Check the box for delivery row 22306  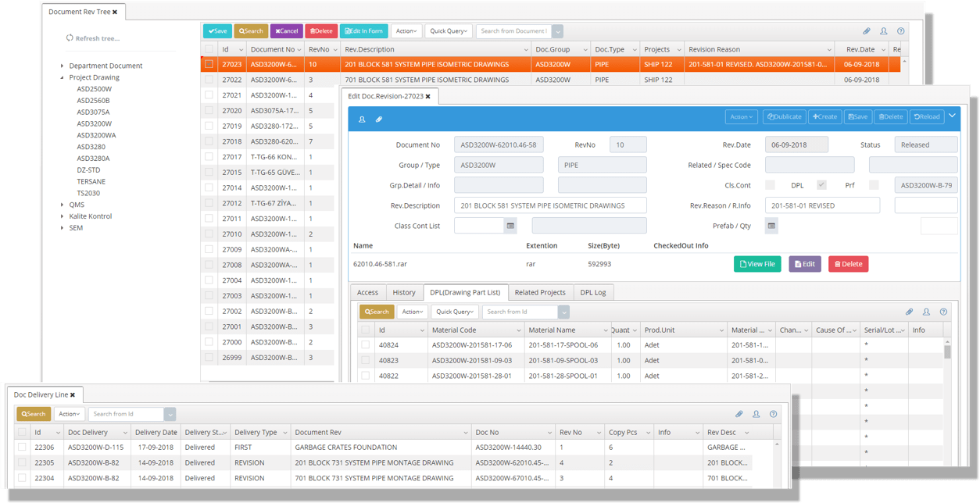(22, 448)
